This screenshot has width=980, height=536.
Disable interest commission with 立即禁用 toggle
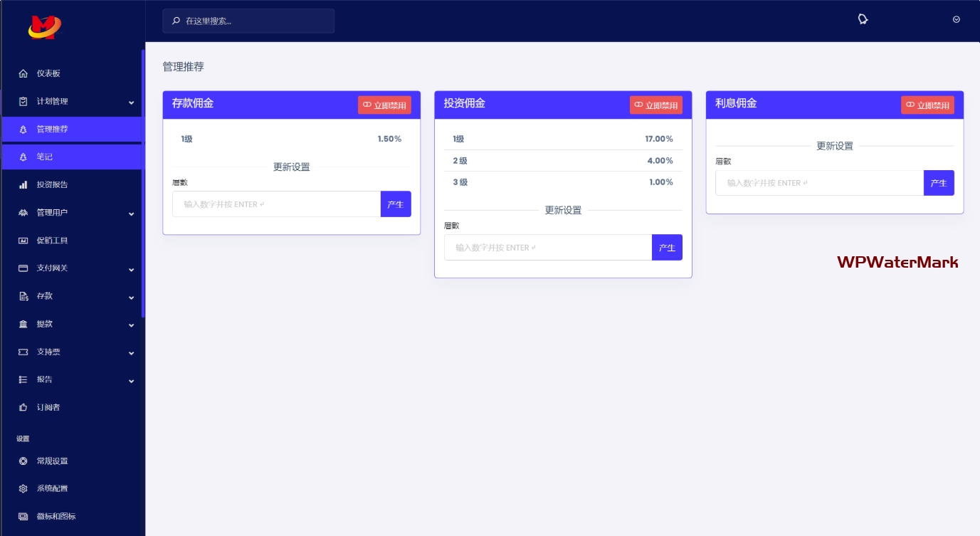click(x=927, y=105)
